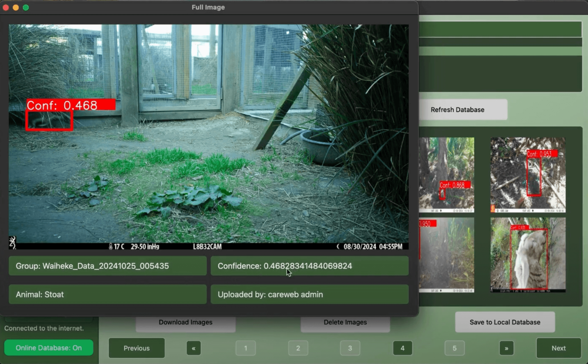Toggle the Online Database switch
Viewport: 588px width, 364px height.
pos(49,348)
